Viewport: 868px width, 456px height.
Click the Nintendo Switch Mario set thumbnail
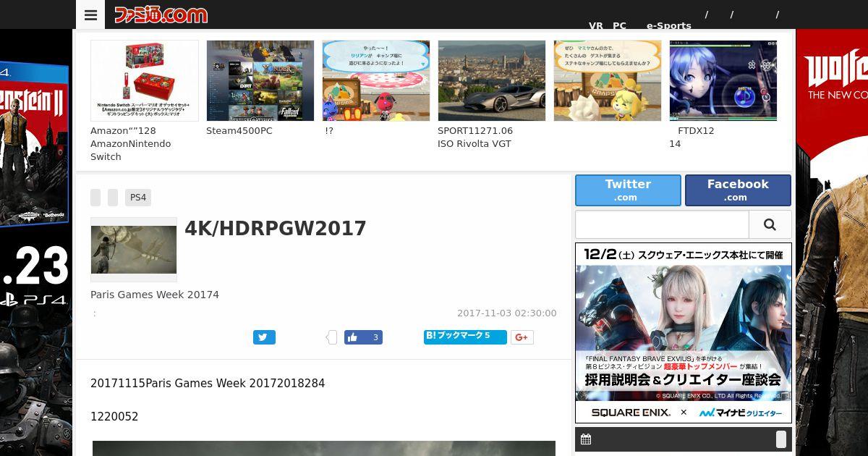(145, 80)
